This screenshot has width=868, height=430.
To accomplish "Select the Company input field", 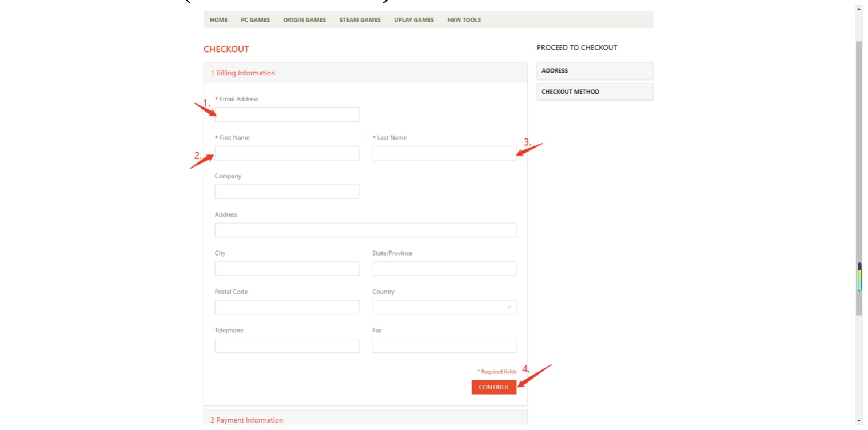I will click(286, 192).
